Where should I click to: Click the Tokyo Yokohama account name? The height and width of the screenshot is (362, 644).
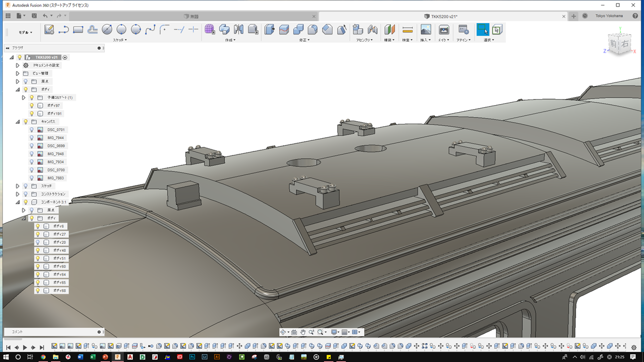[x=609, y=16]
